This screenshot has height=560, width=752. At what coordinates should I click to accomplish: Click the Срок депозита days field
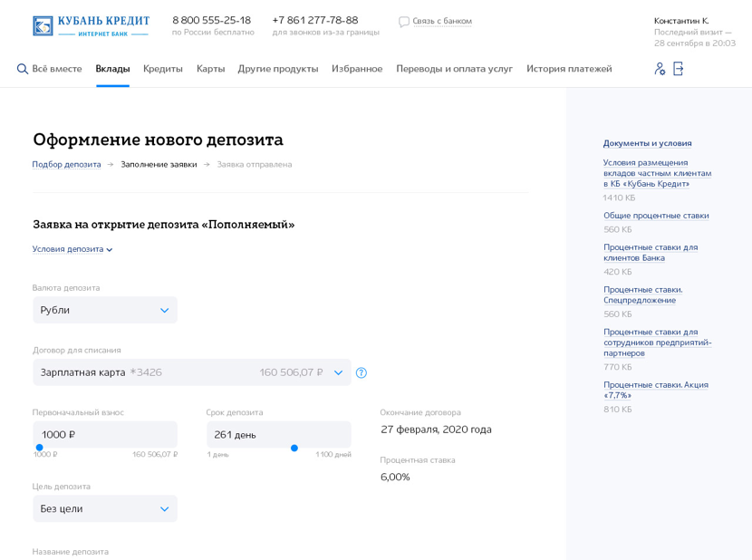coord(278,434)
